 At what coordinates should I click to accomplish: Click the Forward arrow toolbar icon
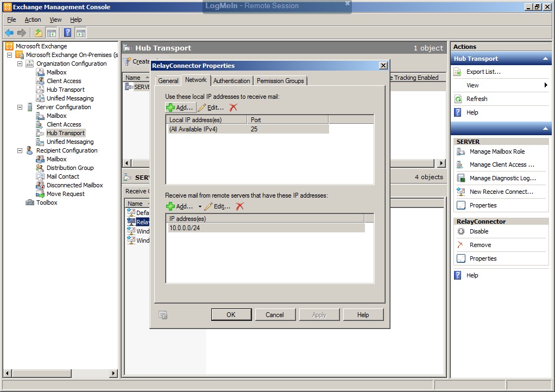click(x=22, y=33)
